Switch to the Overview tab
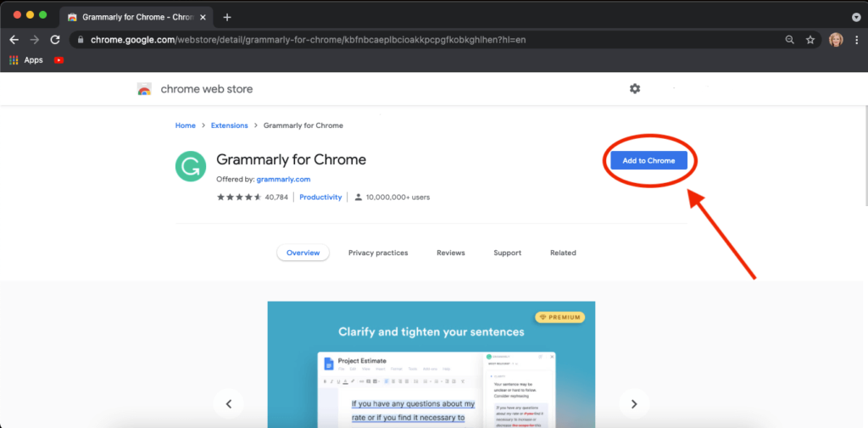Image resolution: width=868 pixels, height=428 pixels. click(303, 253)
